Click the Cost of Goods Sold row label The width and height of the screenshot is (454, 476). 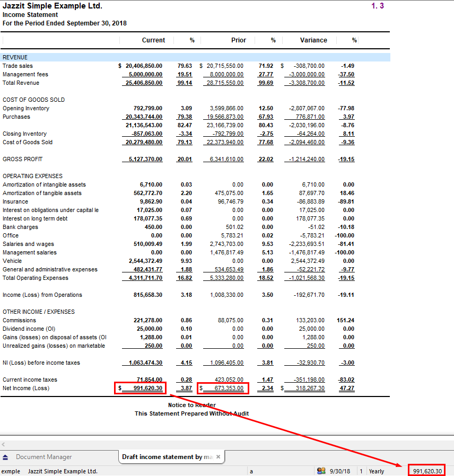point(28,143)
